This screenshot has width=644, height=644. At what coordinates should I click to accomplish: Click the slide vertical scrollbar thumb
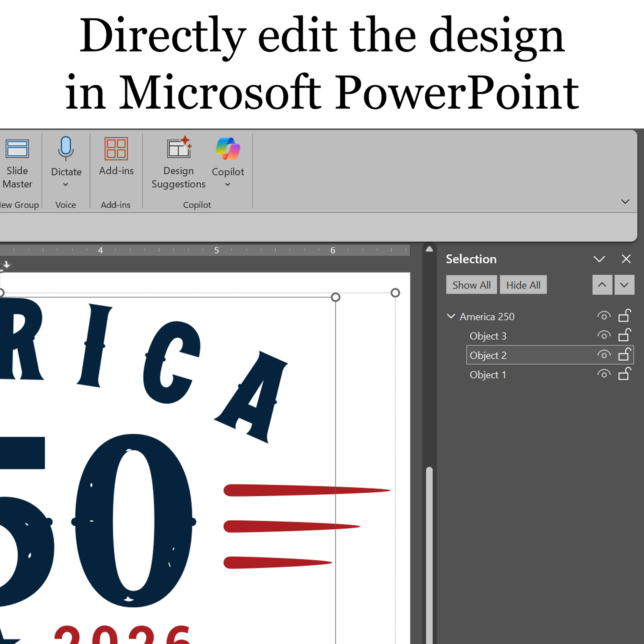[429, 555]
